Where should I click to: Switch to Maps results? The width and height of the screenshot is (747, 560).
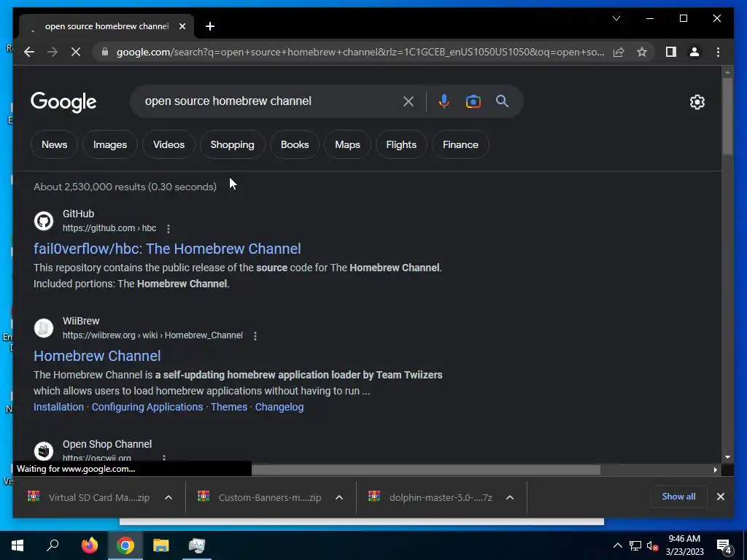pos(347,144)
